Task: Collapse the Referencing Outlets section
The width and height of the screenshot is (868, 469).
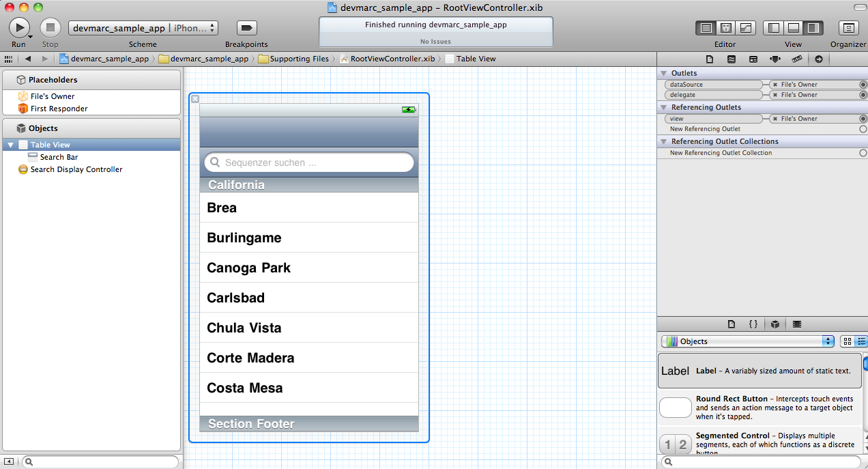Action: click(663, 107)
